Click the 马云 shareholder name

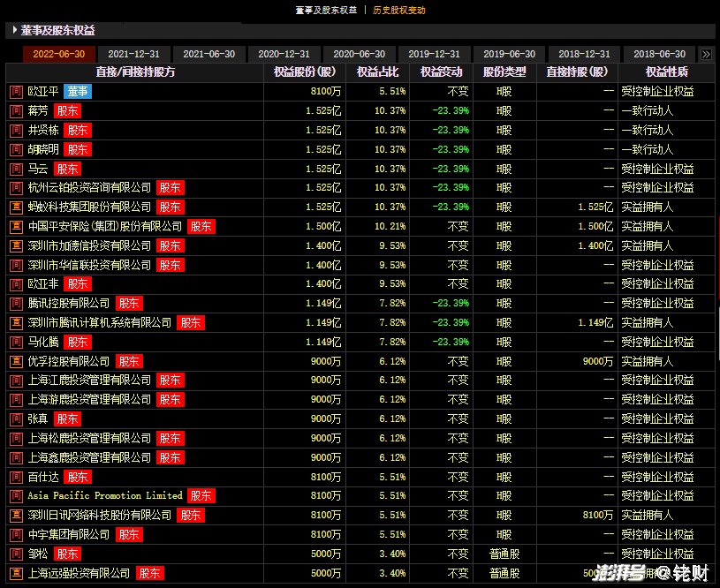tap(38, 169)
